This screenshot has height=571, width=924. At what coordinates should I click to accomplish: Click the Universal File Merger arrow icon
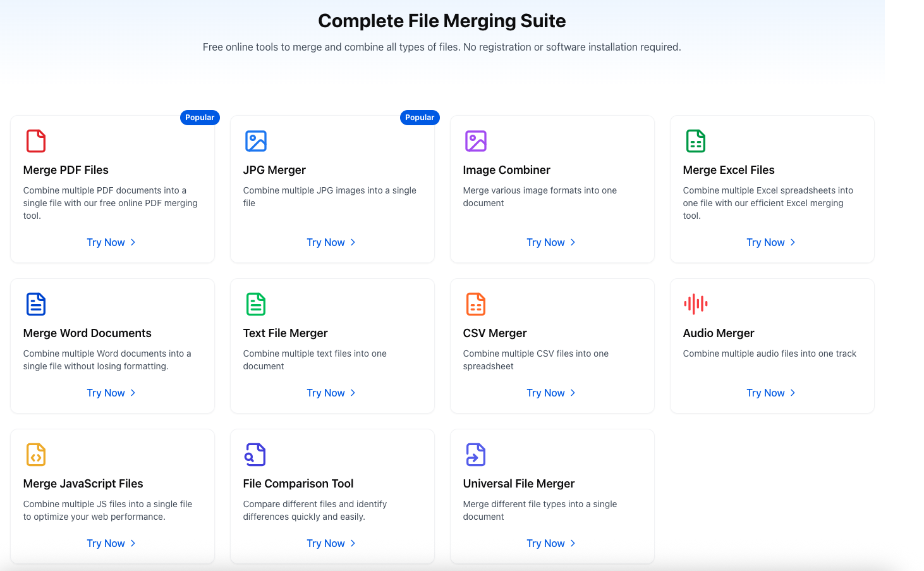(x=476, y=455)
